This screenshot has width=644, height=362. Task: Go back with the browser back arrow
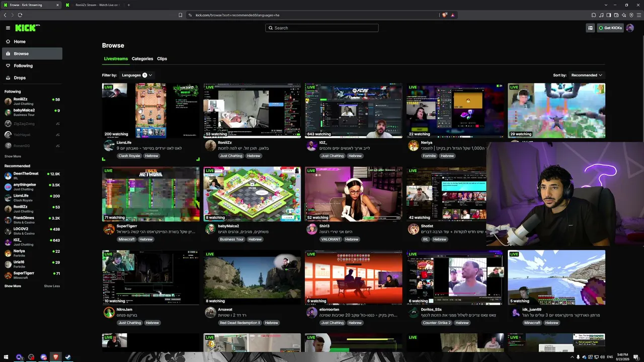click(6, 15)
